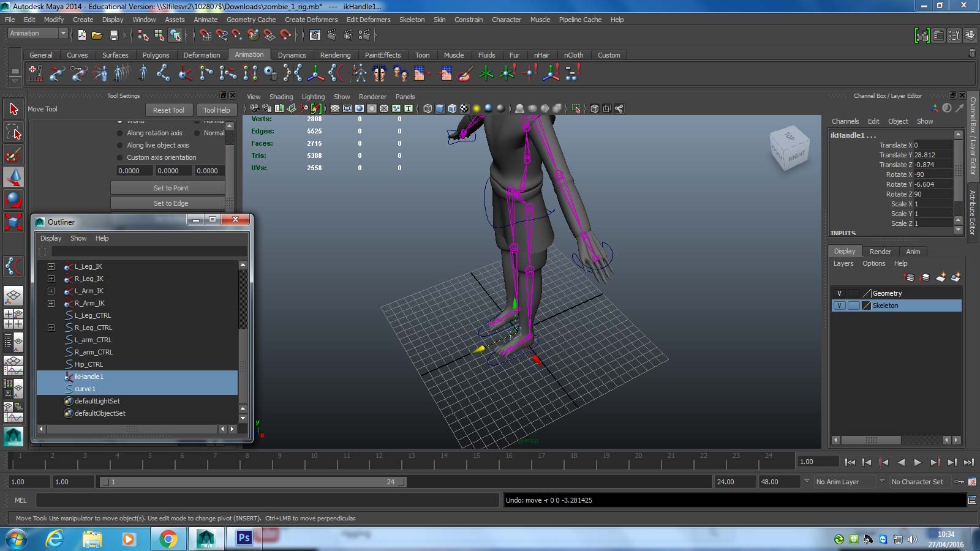Switch to the Anim layer tab
This screenshot has width=980, height=551.
point(913,252)
